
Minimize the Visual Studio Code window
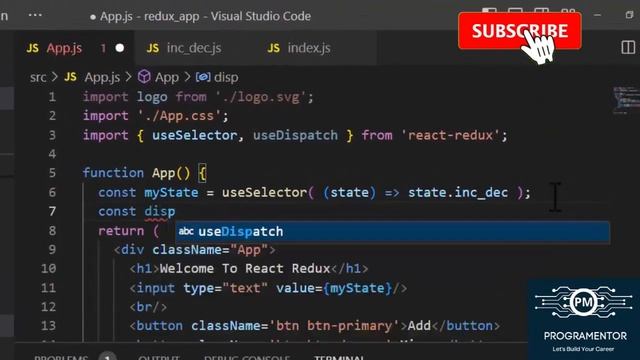[x=598, y=15]
